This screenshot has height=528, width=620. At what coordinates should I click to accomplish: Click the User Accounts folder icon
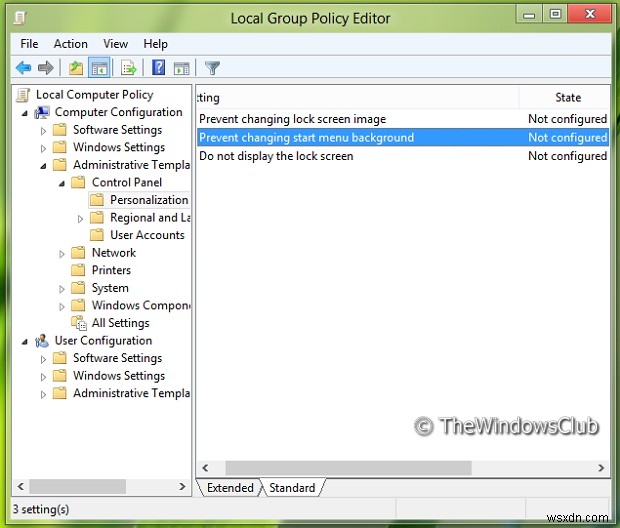pyautogui.click(x=97, y=235)
